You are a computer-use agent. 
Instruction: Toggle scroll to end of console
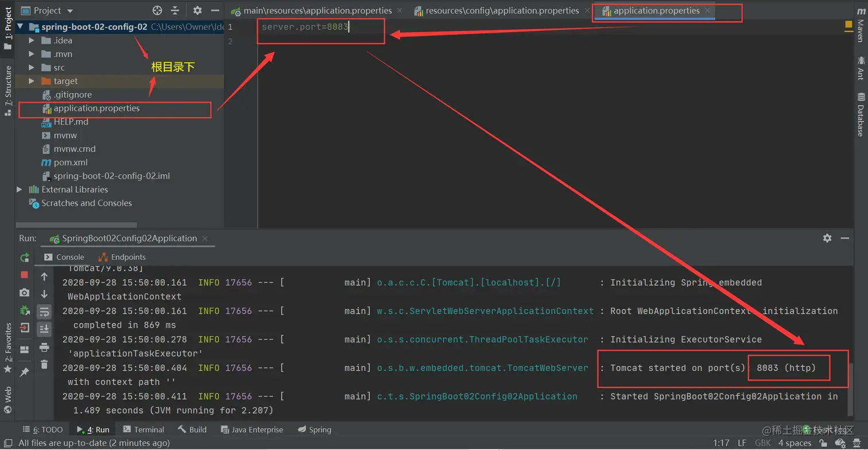tap(44, 329)
